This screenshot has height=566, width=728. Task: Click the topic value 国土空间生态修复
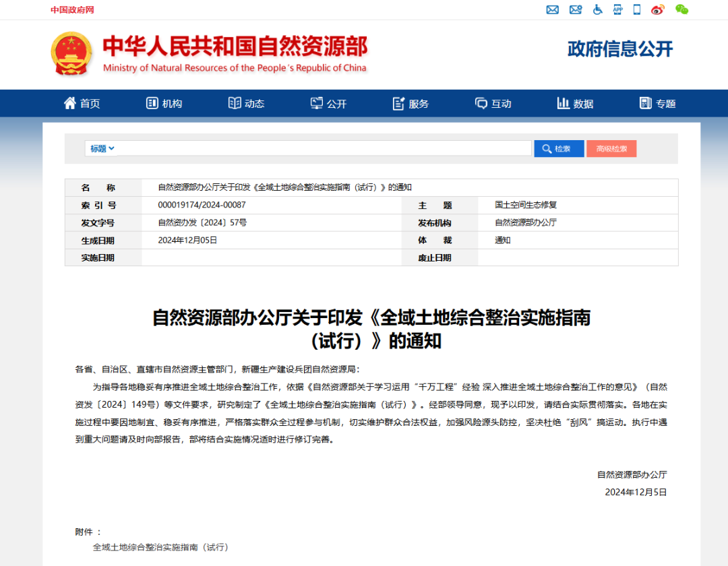pos(526,205)
